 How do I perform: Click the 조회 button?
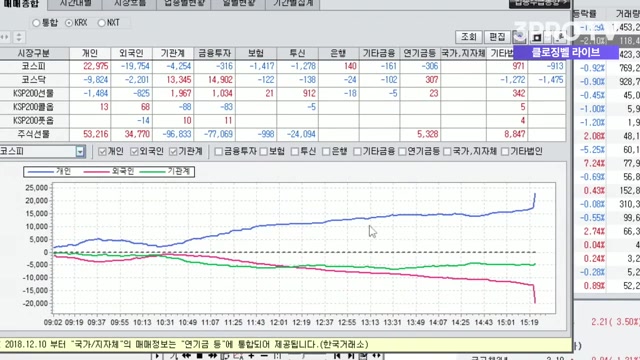click(x=469, y=37)
